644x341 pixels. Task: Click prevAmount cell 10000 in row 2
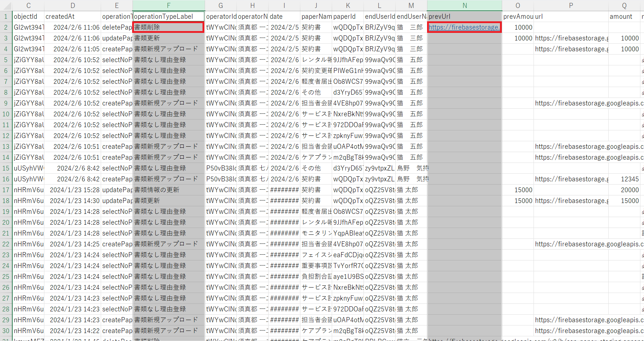pyautogui.click(x=518, y=27)
